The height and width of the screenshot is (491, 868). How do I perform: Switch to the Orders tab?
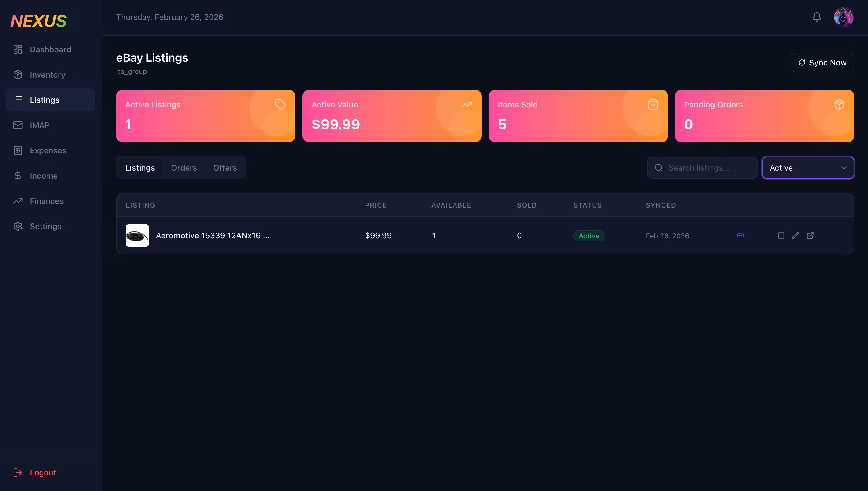point(184,168)
